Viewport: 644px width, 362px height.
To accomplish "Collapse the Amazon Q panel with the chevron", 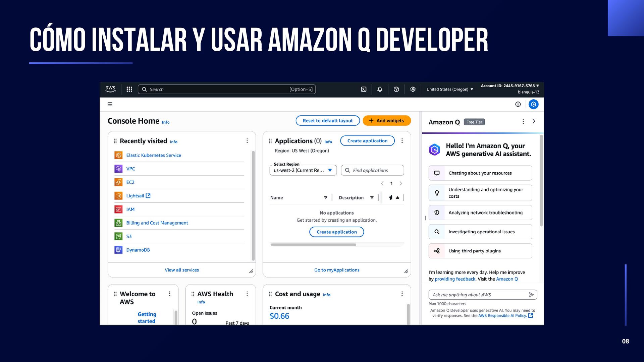I will coord(534,121).
